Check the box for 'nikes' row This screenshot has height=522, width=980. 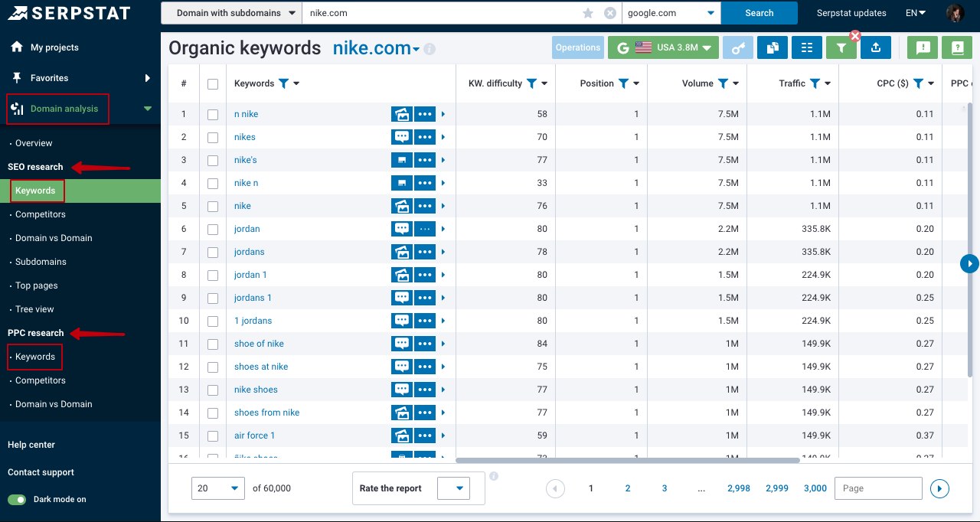coord(213,137)
